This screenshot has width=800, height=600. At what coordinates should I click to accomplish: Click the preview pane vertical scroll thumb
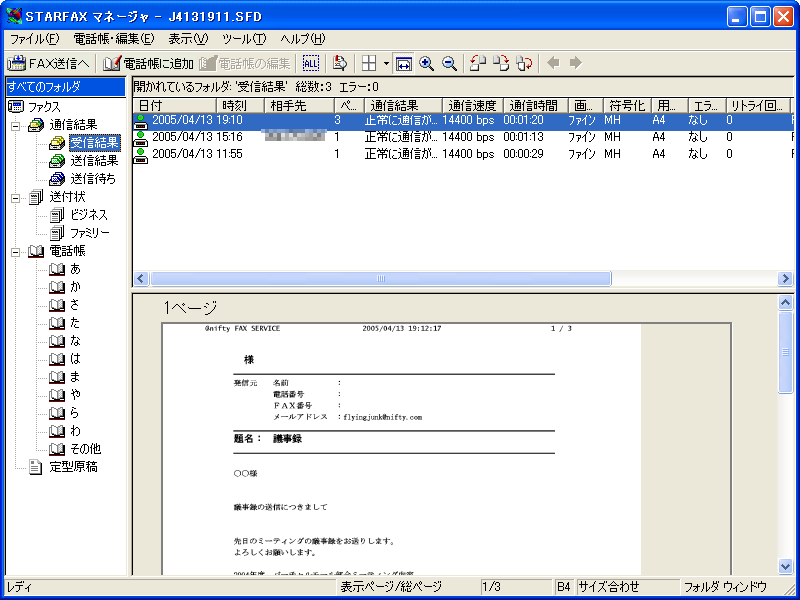786,352
